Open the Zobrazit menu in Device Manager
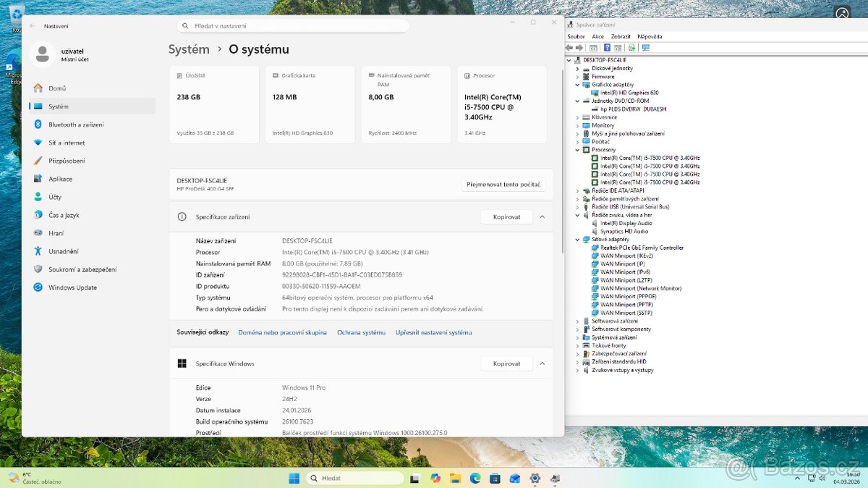 coord(621,36)
